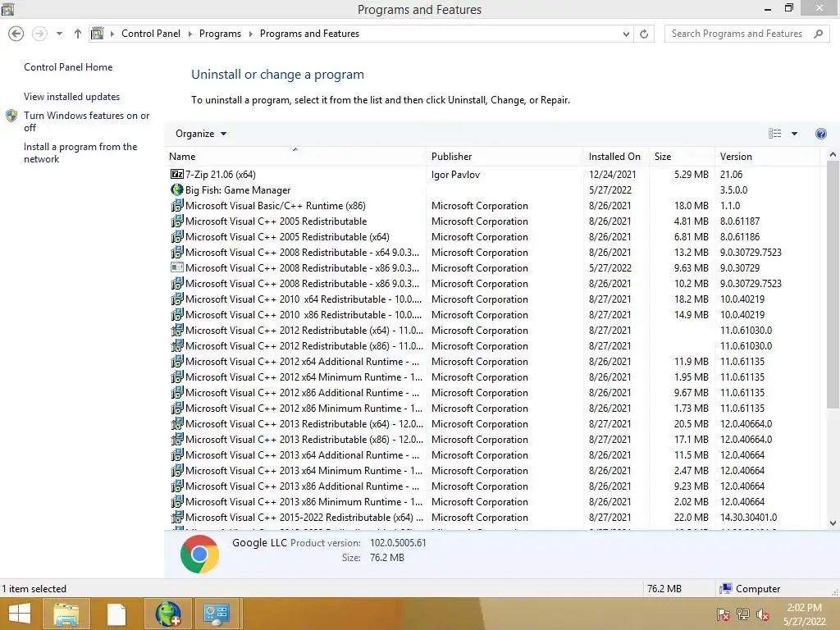Go up one level with the Up arrow
This screenshot has height=630, width=840.
(78, 34)
